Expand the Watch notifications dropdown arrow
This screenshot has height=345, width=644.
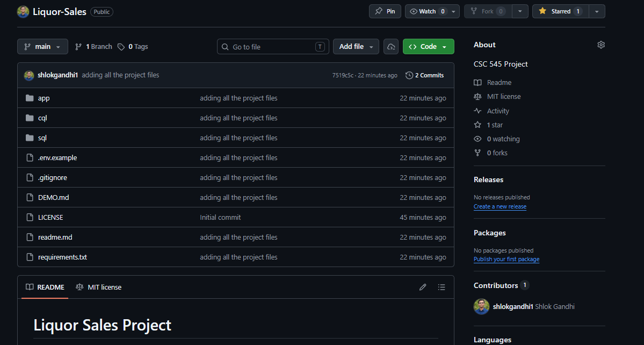453,11
